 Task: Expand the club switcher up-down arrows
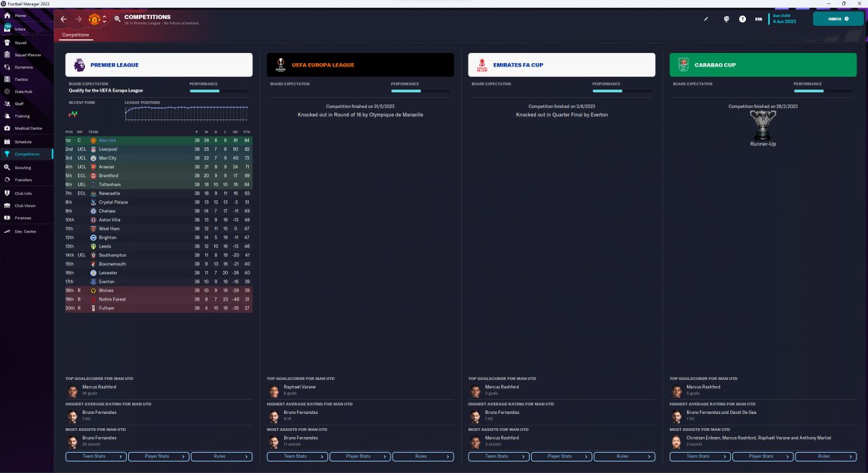click(105, 19)
